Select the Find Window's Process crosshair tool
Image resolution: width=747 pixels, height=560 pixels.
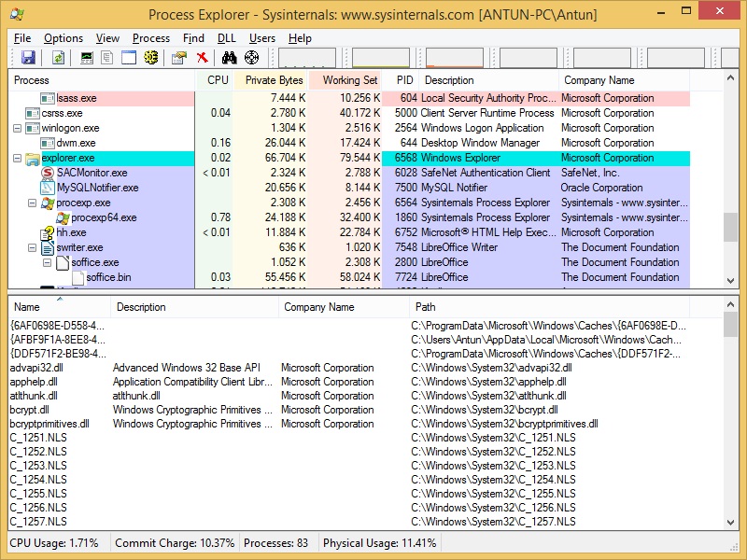click(252, 57)
